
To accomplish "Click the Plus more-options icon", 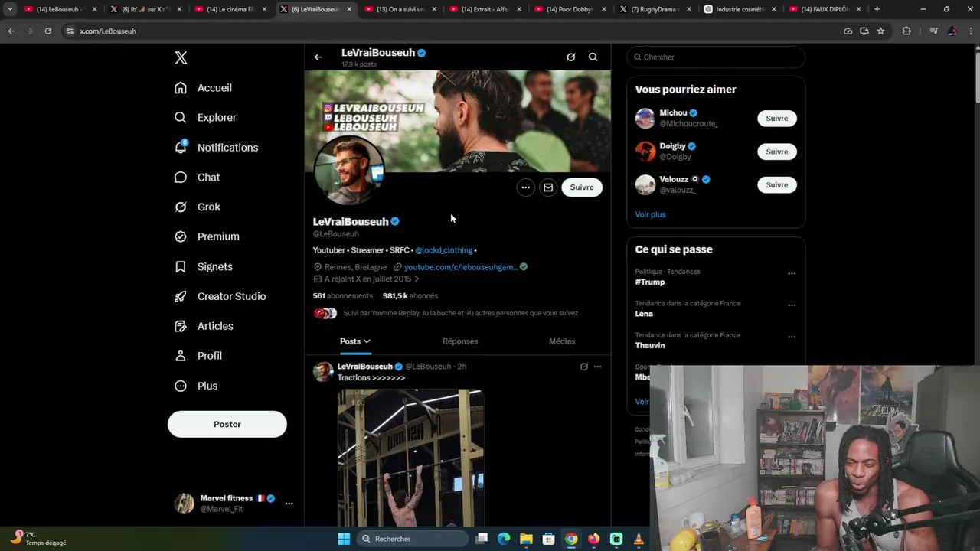I will 181,386.
